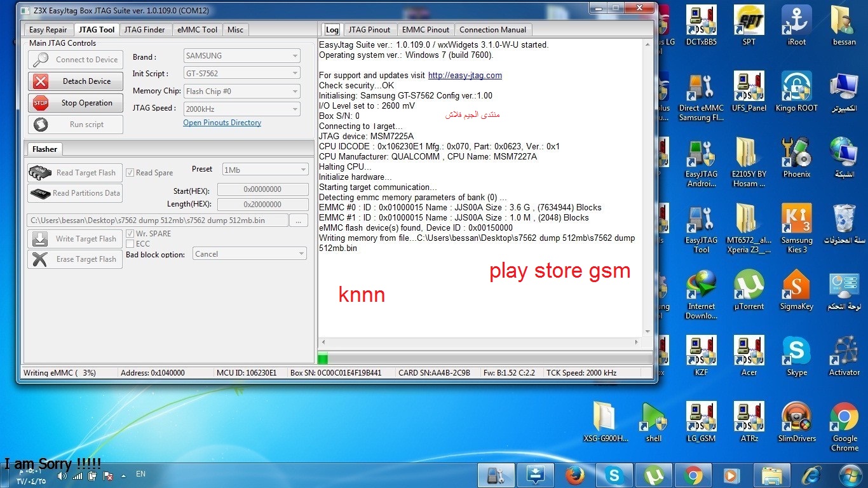Toggle the Wr. SPARE checkbox
Screen dimensions: 868x488
[x=130, y=234]
